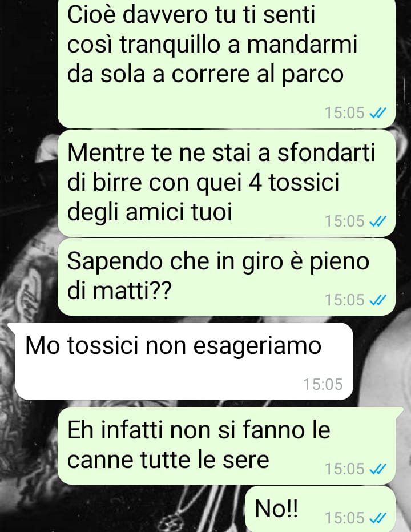411x532 pixels.
Task: Tap the timestamp on 'degli amici tuoi' message
Action: [344, 221]
